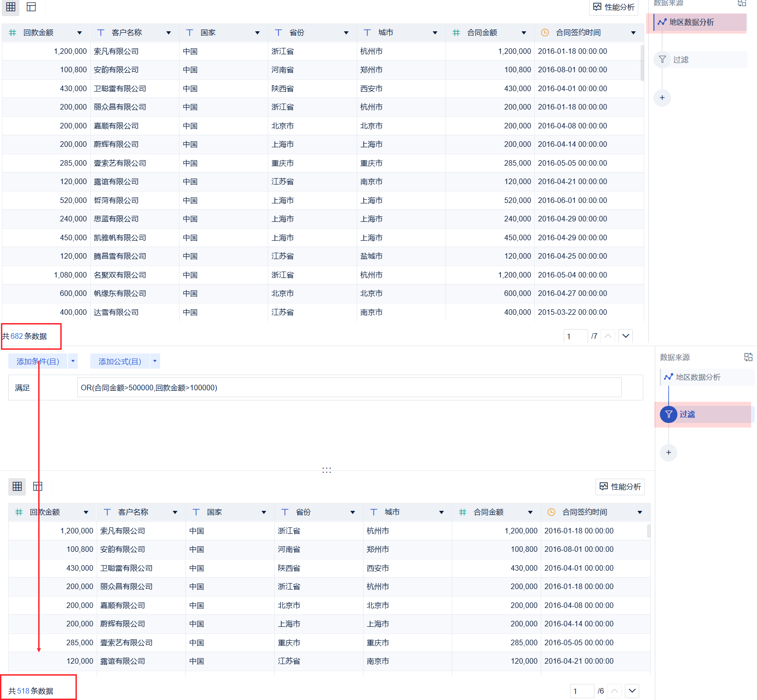Click the text type icon of upper 客户名称 header
Image resolution: width=757 pixels, height=700 pixels.
point(101,33)
